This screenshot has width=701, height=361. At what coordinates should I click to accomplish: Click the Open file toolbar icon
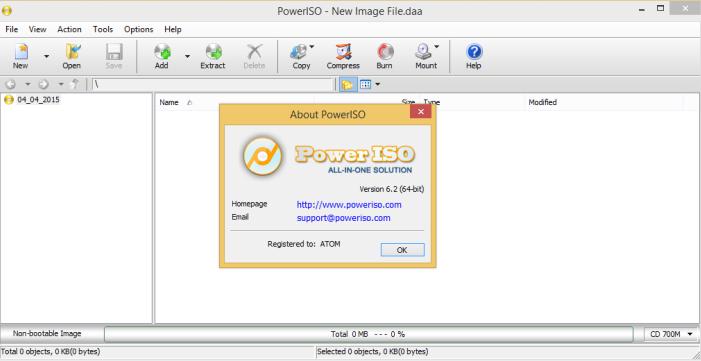click(72, 56)
